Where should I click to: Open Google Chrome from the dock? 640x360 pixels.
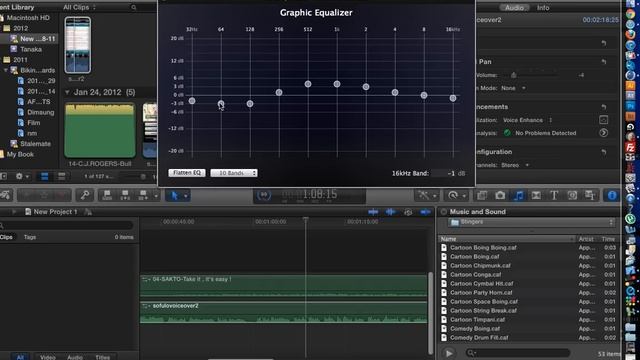tap(631, 14)
